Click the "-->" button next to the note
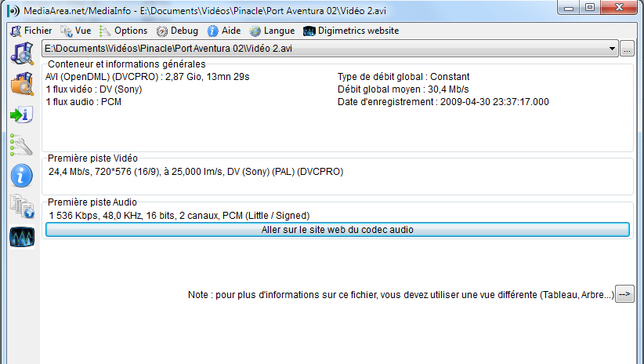The width and height of the screenshot is (644, 364). [x=624, y=294]
